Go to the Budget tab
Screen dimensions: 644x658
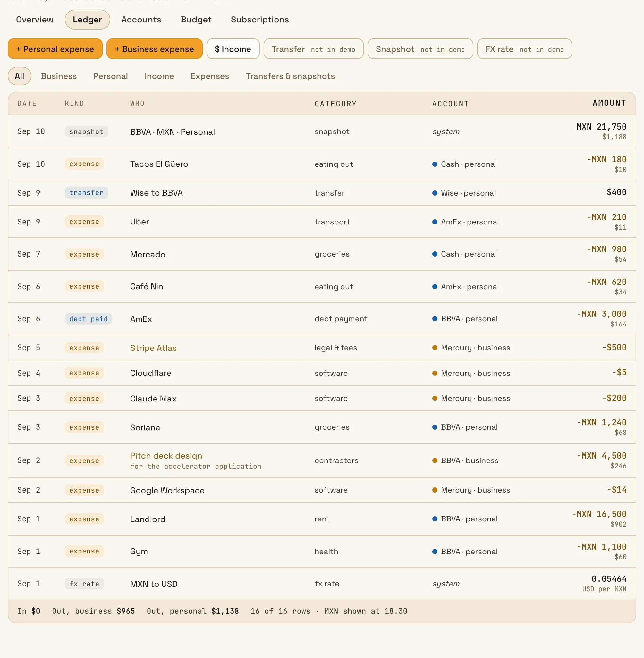click(196, 20)
